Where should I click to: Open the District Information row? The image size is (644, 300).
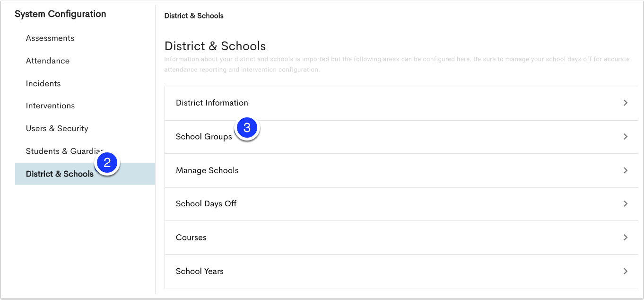tap(212, 103)
